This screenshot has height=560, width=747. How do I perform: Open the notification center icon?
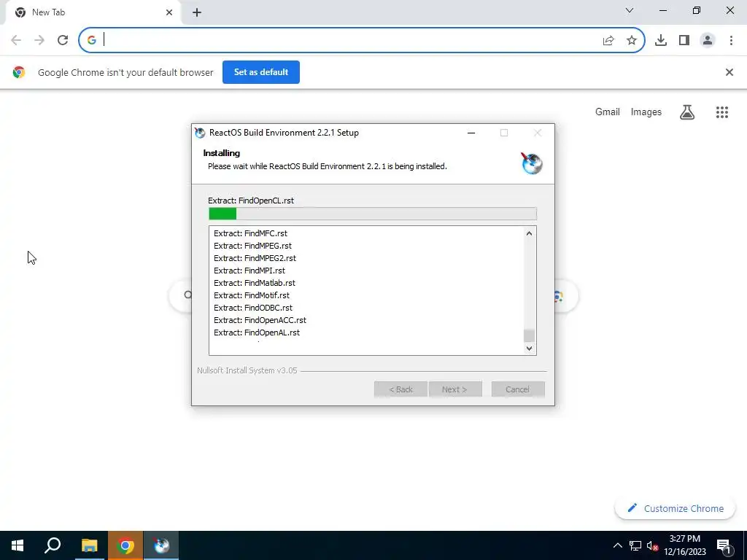click(724, 545)
